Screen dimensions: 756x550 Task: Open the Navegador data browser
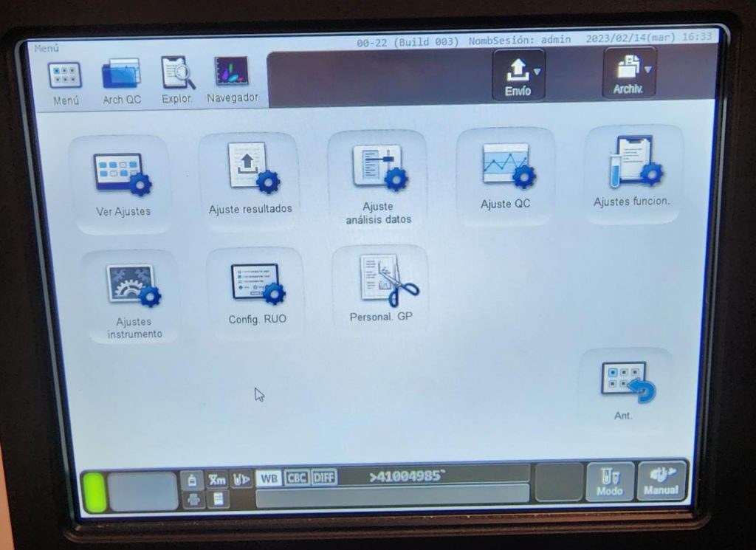[233, 80]
